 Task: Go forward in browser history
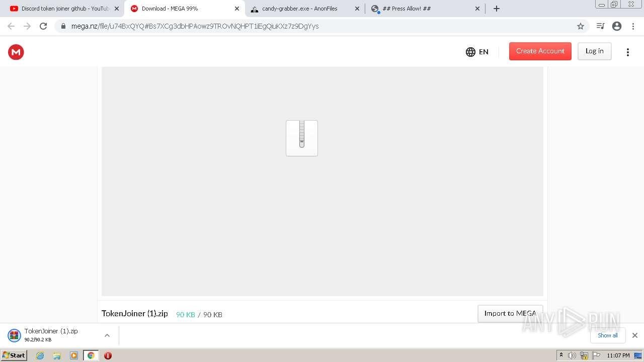pos(27,26)
